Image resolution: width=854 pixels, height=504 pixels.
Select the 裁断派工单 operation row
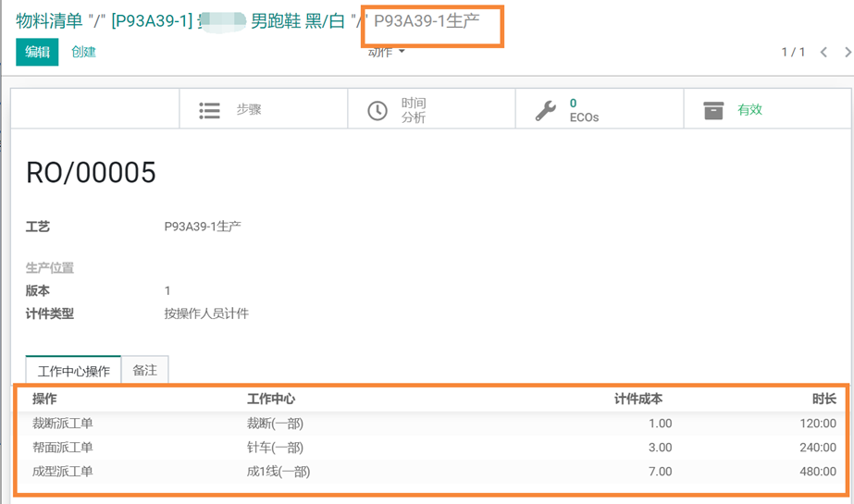pyautogui.click(x=63, y=424)
